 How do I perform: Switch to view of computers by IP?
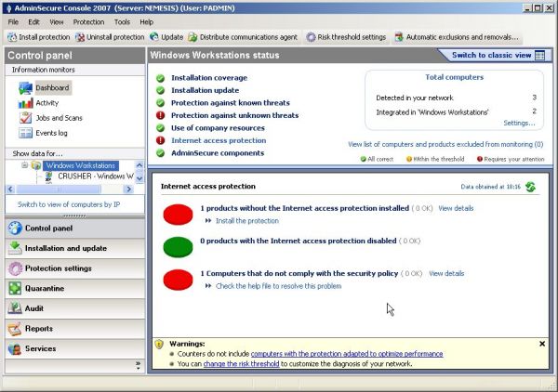(x=69, y=204)
